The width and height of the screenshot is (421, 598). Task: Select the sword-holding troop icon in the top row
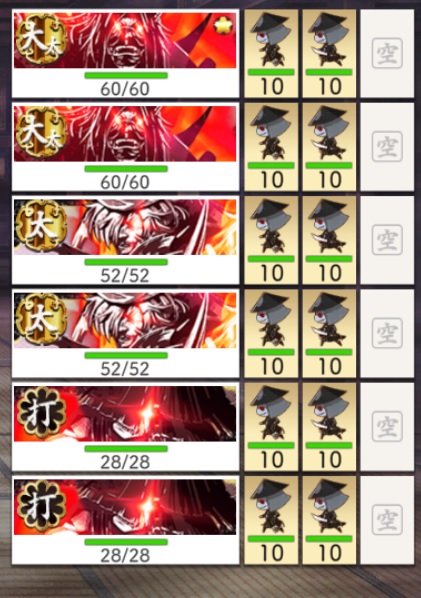329,53
